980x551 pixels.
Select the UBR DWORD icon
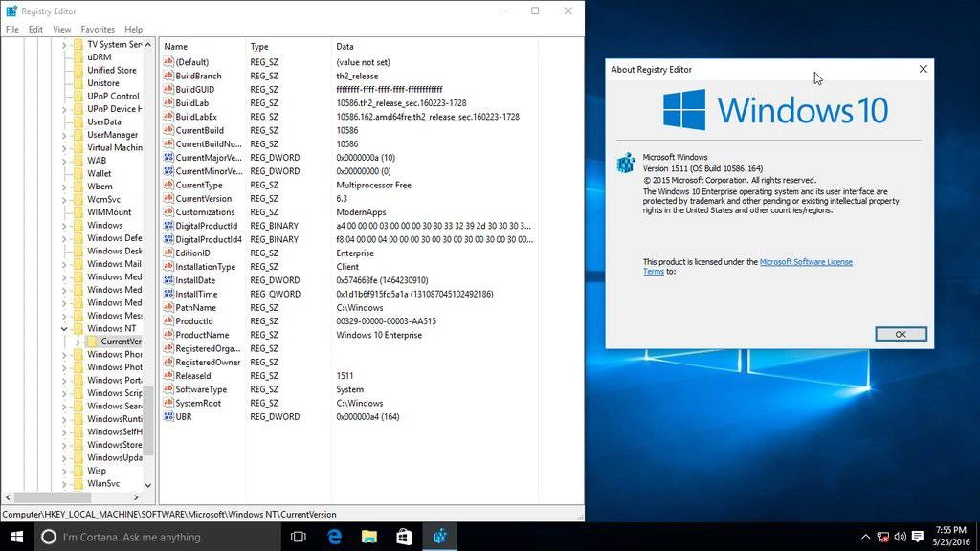(x=168, y=417)
